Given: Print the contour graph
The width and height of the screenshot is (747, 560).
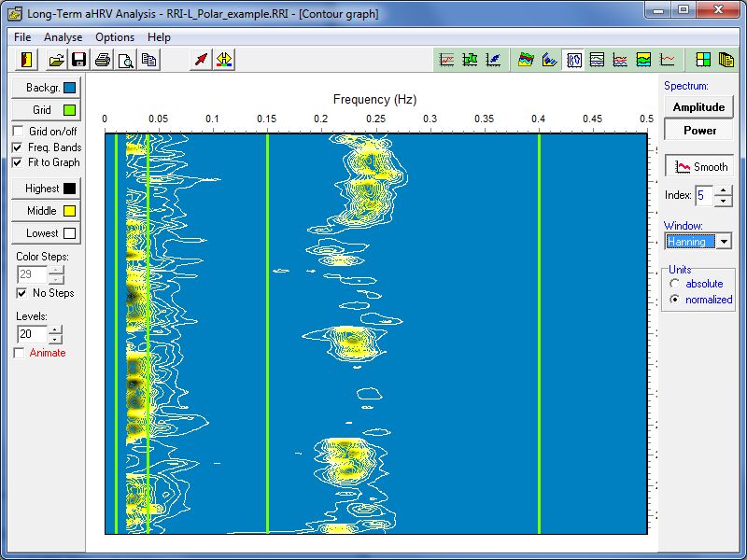Looking at the screenshot, I should (103, 60).
